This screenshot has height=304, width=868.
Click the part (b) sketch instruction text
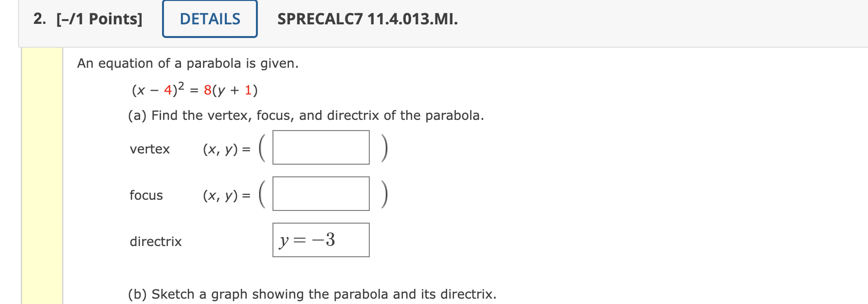[311, 293]
